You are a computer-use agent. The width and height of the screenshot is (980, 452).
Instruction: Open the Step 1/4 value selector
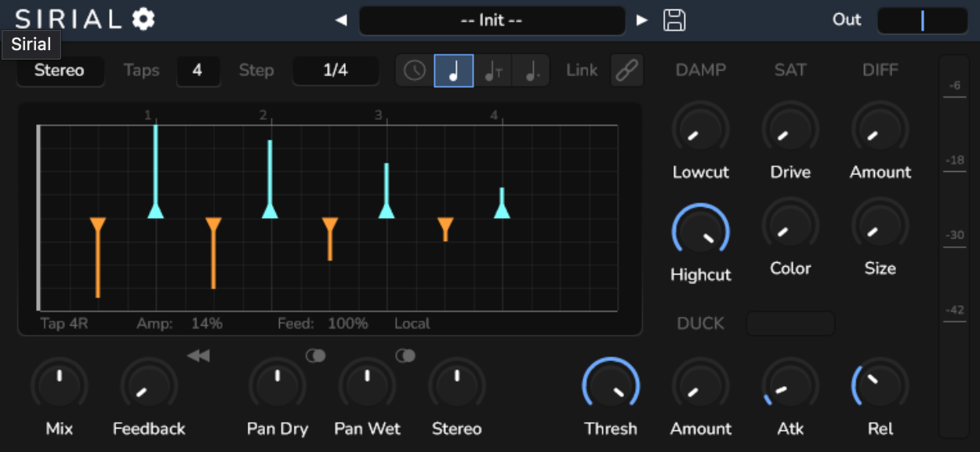335,71
